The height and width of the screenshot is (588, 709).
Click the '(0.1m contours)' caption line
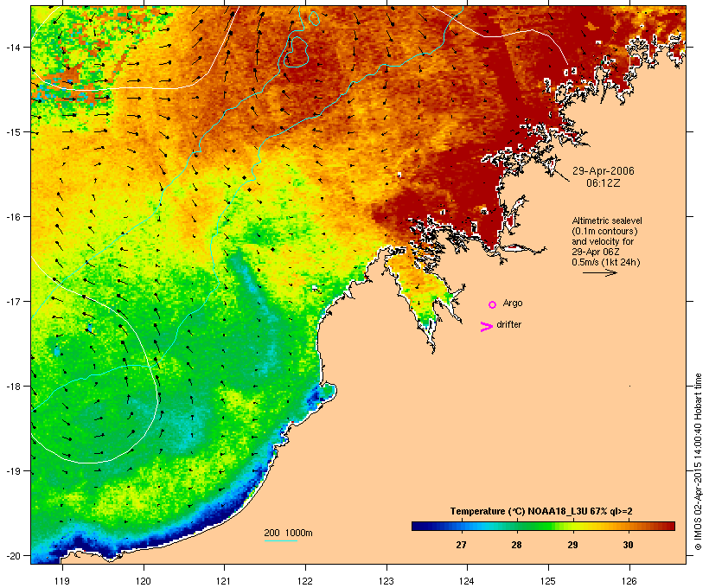604,231
